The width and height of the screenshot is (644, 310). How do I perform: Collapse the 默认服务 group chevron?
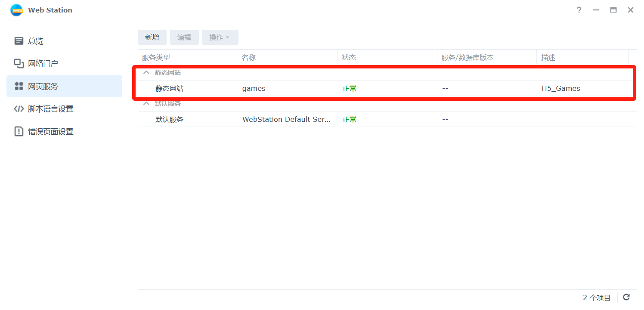coord(146,104)
